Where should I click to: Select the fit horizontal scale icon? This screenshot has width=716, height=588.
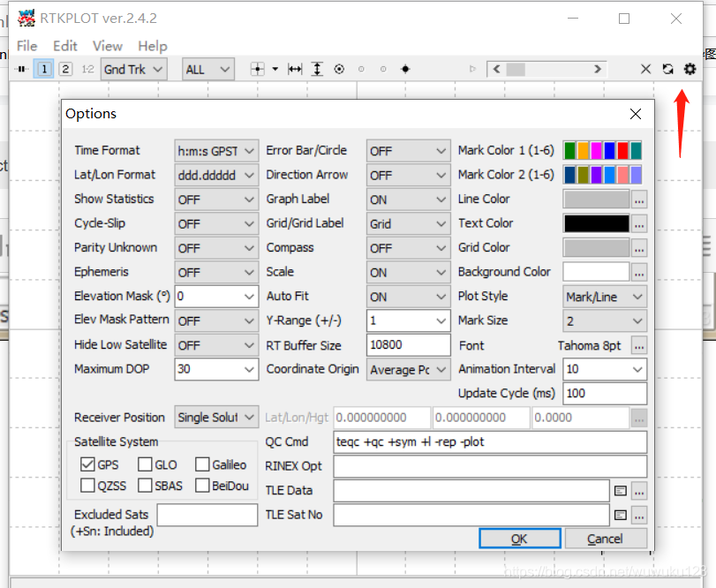[295, 69]
